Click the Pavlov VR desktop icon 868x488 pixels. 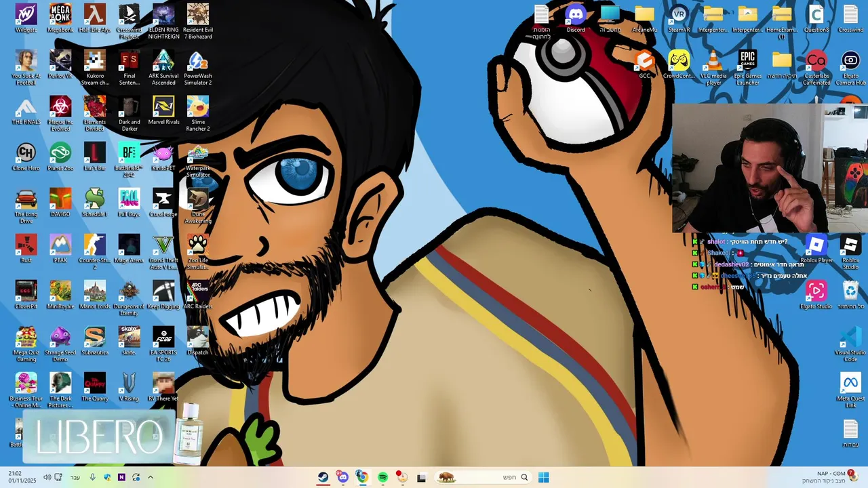pos(60,64)
